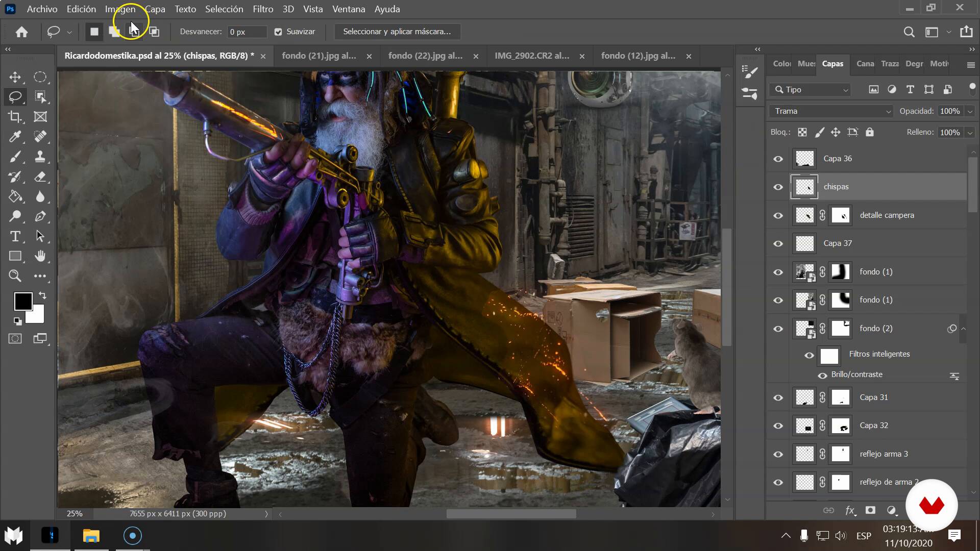Select the History Brush tool
Image resolution: width=980 pixels, height=551 pixels.
coord(15,177)
